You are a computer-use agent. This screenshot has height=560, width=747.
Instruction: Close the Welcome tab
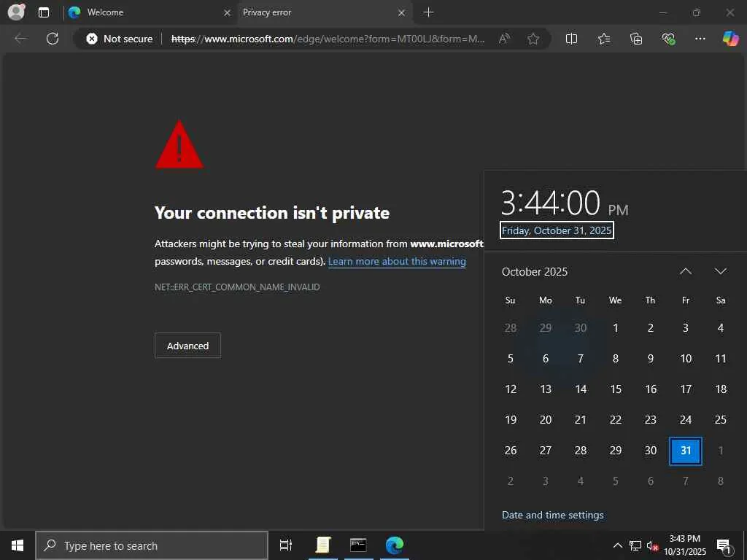[x=228, y=13]
